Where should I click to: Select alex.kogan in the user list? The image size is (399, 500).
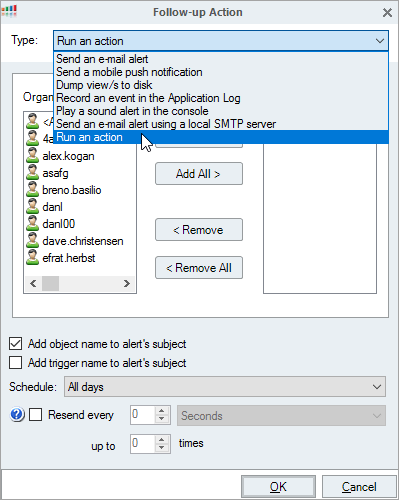pos(68,156)
